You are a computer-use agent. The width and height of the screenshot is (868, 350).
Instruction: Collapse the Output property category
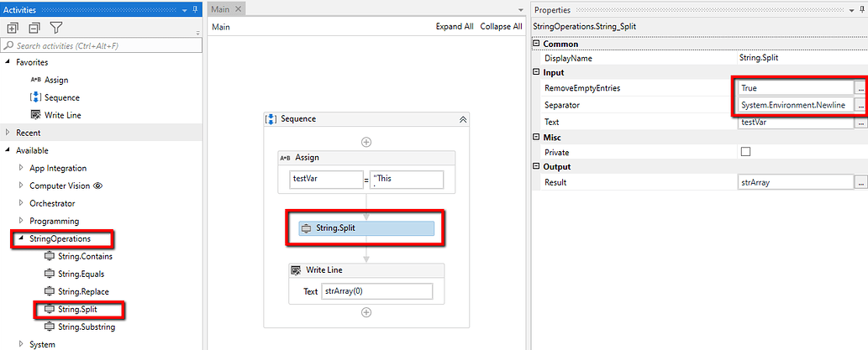[535, 166]
